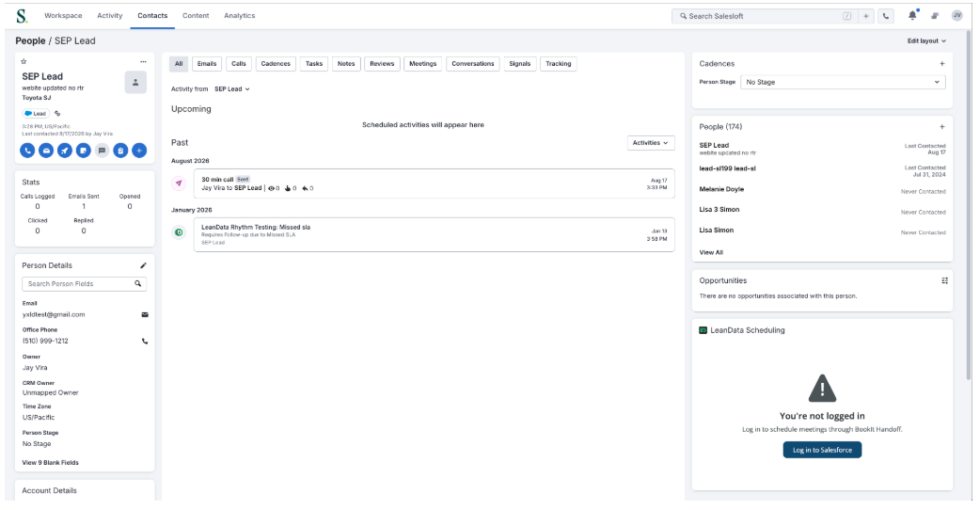Screen dimensions: 980x510
Task: Open the 30 min call activity card
Action: (435, 183)
